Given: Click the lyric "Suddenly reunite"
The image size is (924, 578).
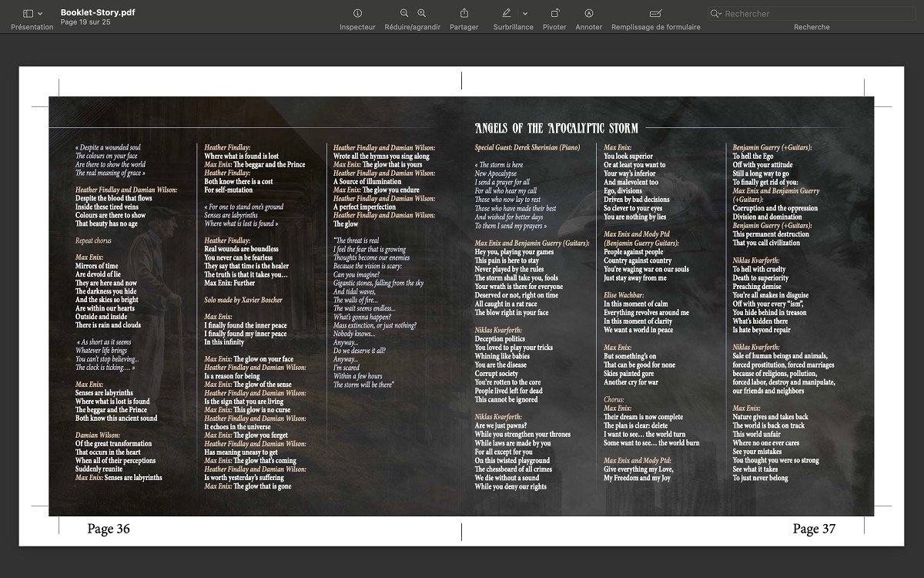Looking at the screenshot, I should (100, 469).
